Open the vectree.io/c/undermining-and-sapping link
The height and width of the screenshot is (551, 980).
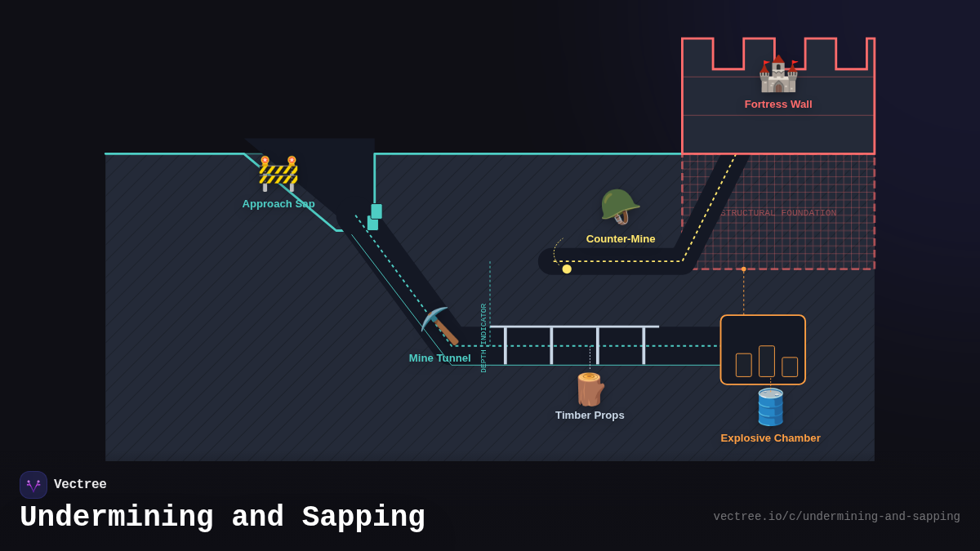(x=836, y=516)
